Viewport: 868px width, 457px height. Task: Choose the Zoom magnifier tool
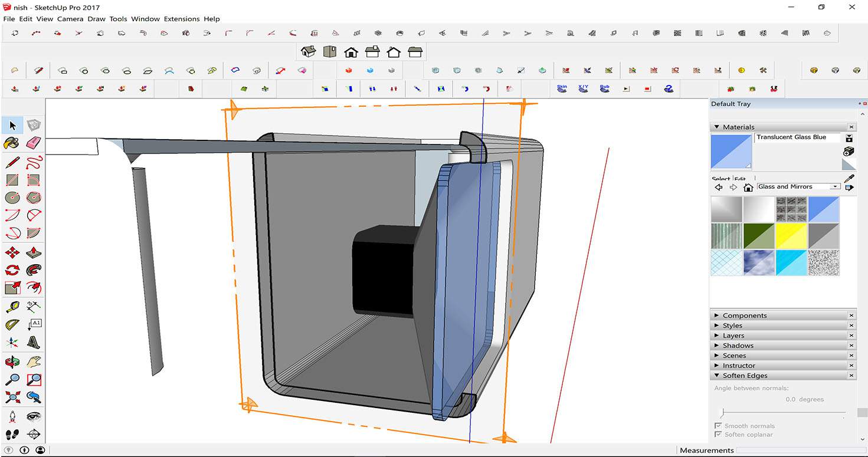pyautogui.click(x=12, y=379)
